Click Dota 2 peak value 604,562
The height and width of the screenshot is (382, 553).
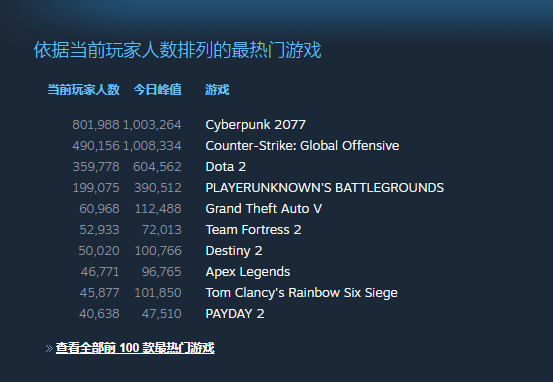[x=157, y=166]
